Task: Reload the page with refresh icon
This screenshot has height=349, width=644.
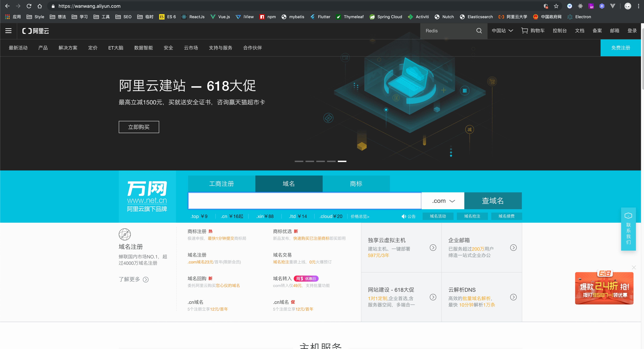Action: (29, 6)
